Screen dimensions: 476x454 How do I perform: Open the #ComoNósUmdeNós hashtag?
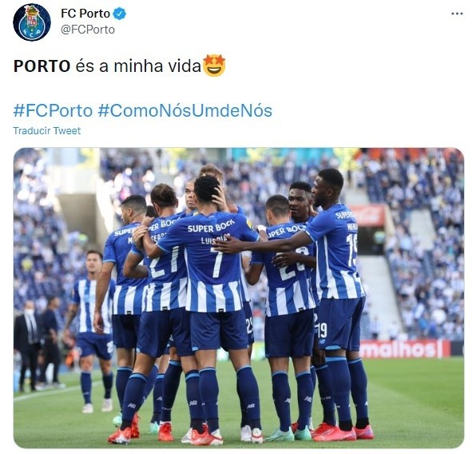(x=184, y=110)
